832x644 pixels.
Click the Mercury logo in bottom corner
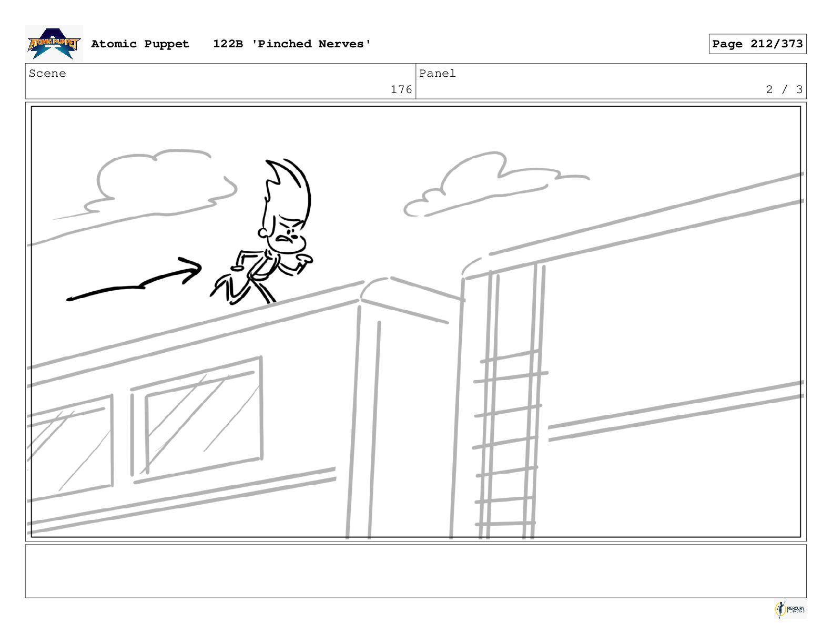[x=790, y=609]
